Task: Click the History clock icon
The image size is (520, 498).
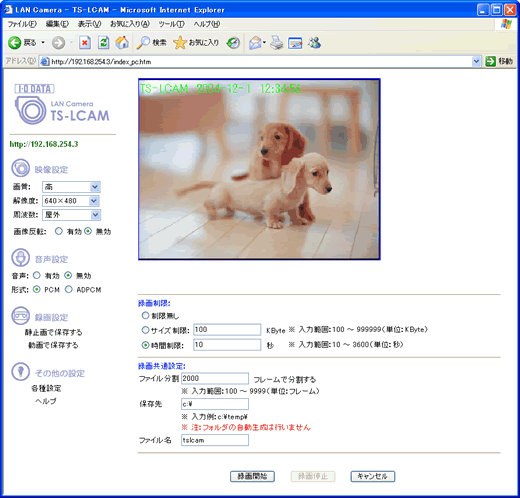Action: point(233,43)
